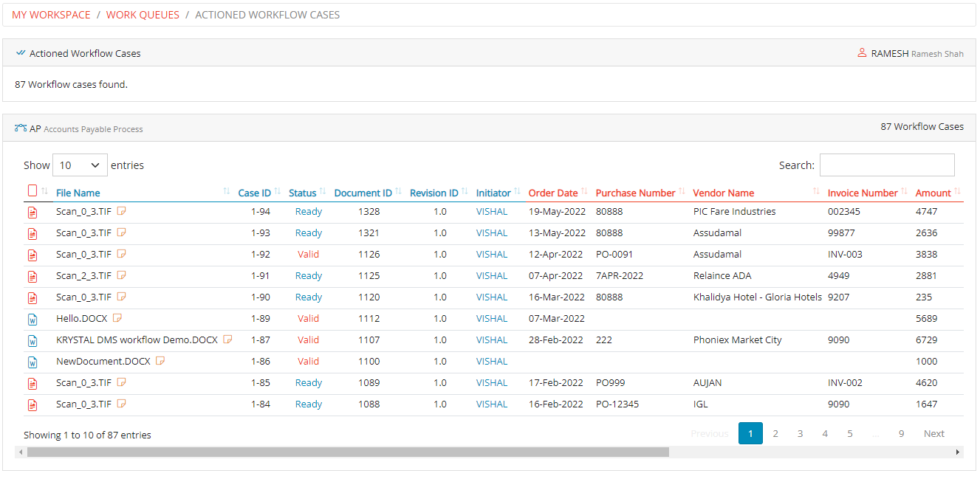Click the user icon beside RAMESH
This screenshot has height=479, width=980.
[x=862, y=52]
